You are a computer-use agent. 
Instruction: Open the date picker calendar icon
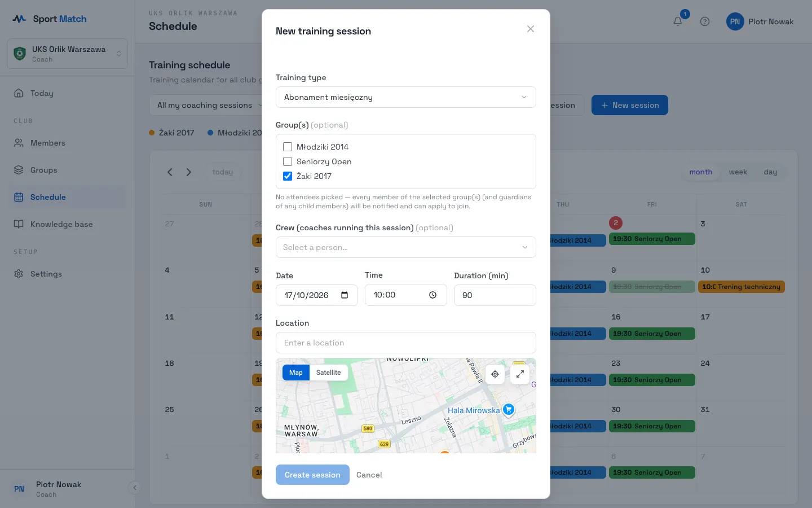point(345,295)
